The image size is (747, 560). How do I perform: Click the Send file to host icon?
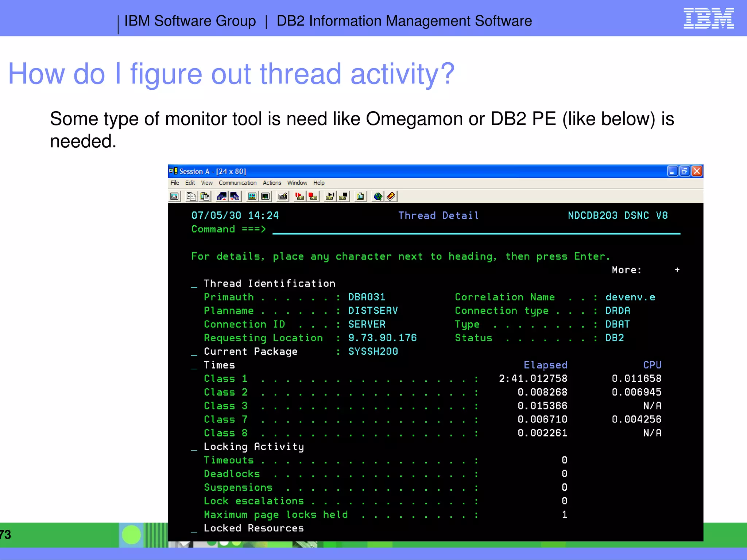point(221,197)
